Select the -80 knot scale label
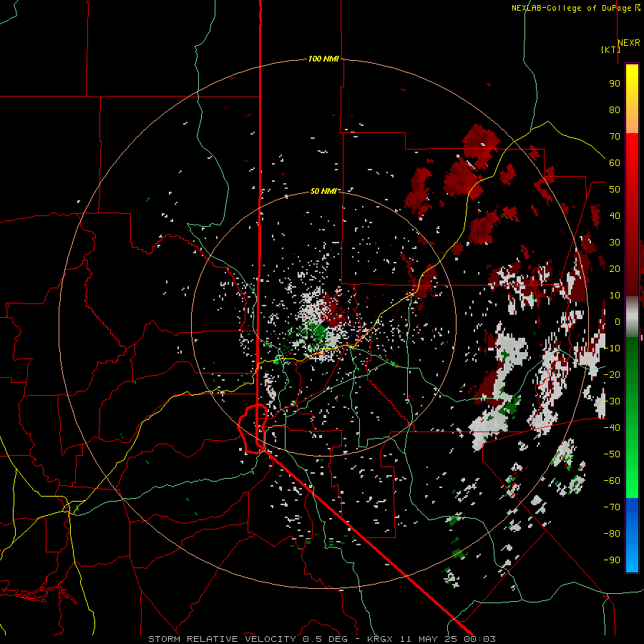The height and width of the screenshot is (644, 644). pyautogui.click(x=612, y=534)
